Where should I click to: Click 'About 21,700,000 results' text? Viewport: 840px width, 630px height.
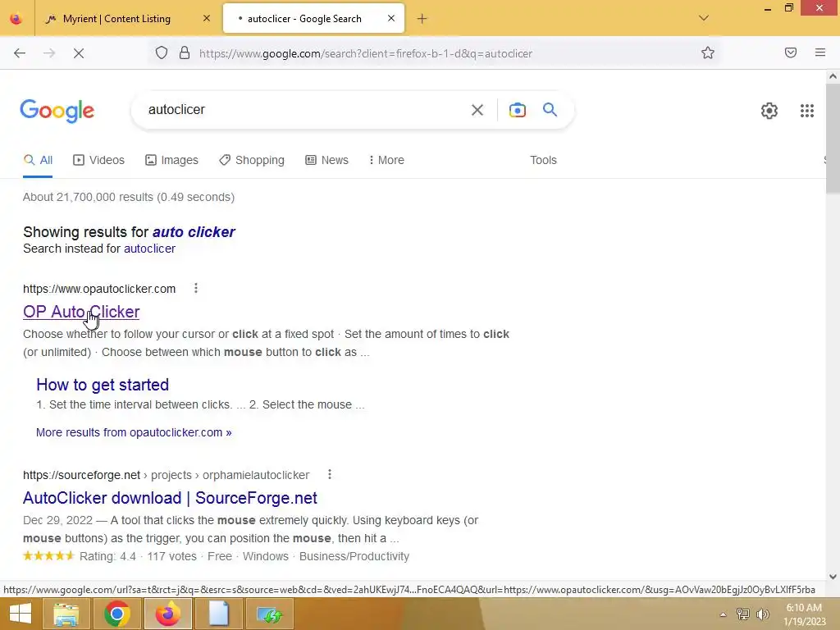[129, 197]
